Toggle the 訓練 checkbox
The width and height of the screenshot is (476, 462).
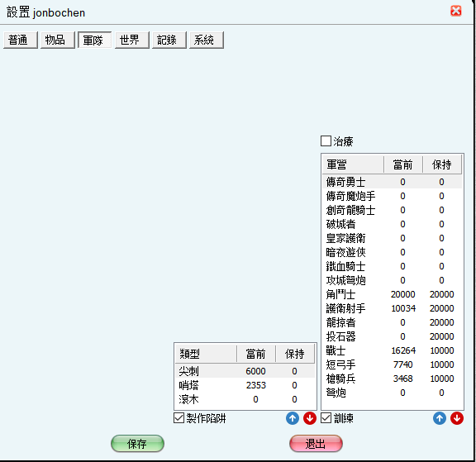coord(326,418)
